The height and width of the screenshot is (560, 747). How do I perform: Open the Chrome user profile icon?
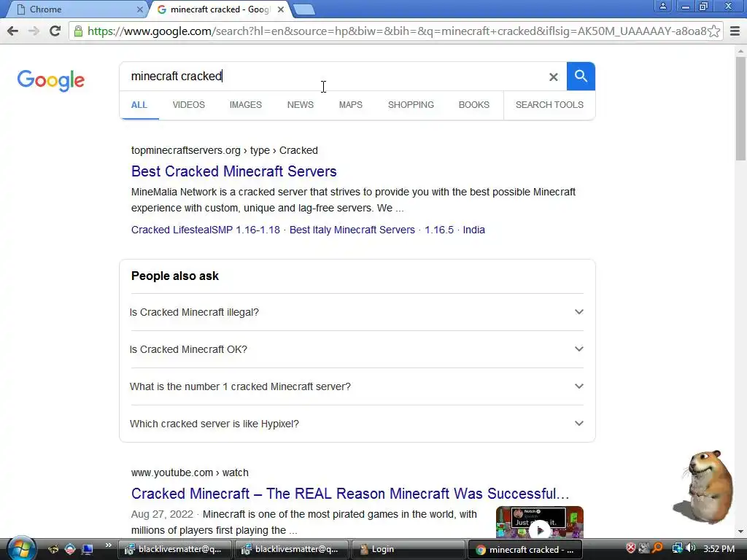[x=662, y=6]
